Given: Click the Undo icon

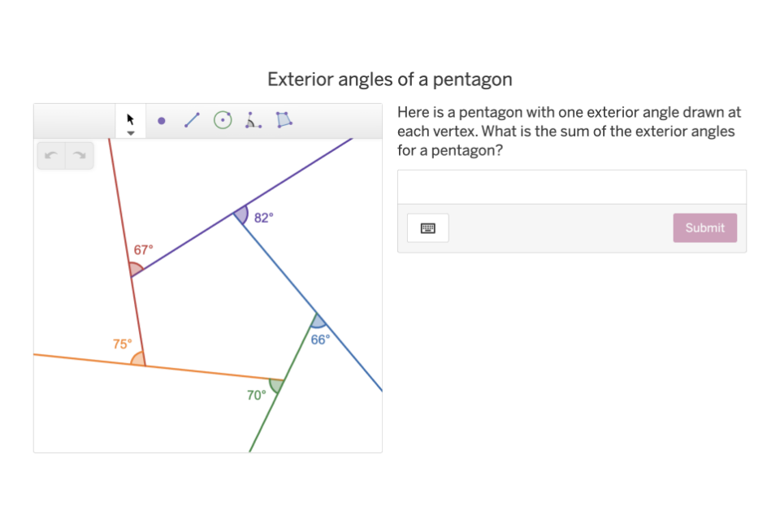Looking at the screenshot, I should pyautogui.click(x=50, y=155).
